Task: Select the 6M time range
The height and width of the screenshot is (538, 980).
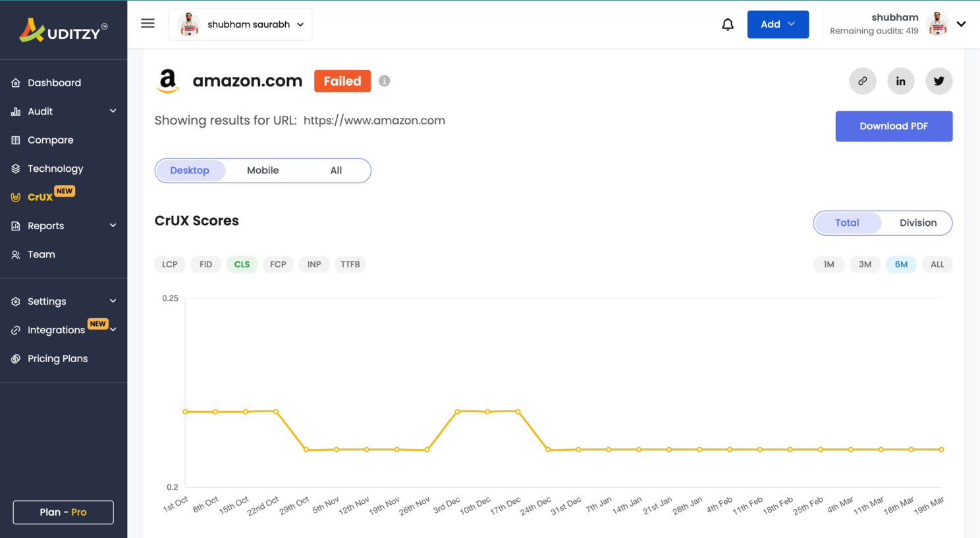Action: pyautogui.click(x=901, y=265)
